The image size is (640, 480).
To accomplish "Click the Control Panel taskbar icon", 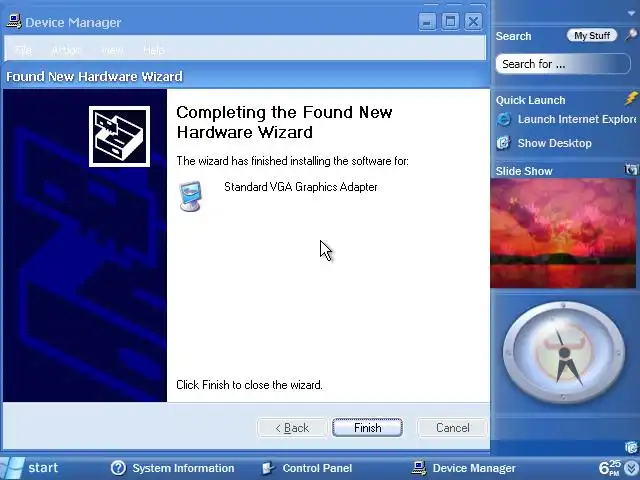I will [x=268, y=468].
